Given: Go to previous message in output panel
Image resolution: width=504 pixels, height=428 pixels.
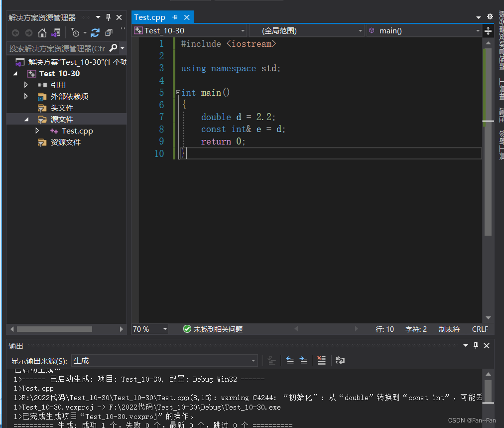Looking at the screenshot, I should (x=290, y=360).
